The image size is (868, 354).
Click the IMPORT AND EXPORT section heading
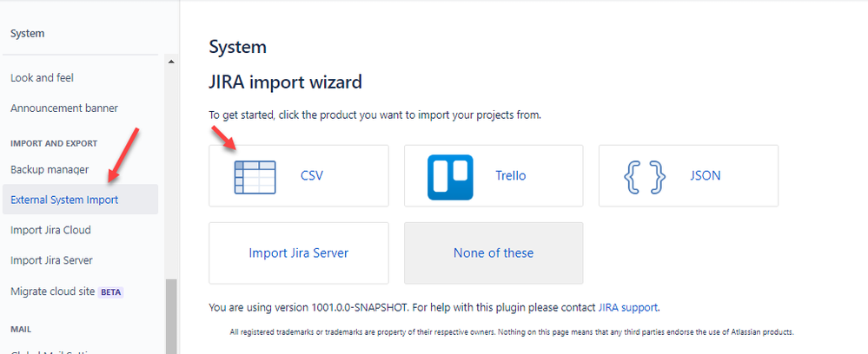point(54,144)
